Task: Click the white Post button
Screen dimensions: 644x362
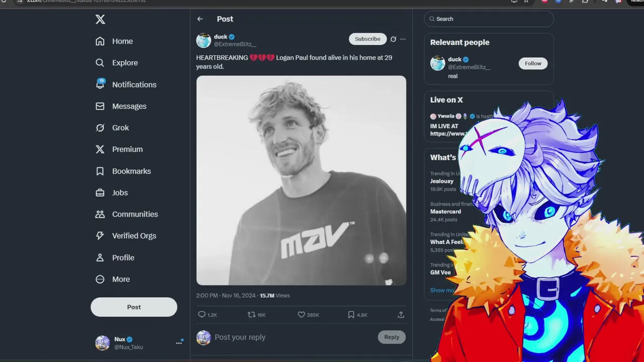Action: pos(134,307)
